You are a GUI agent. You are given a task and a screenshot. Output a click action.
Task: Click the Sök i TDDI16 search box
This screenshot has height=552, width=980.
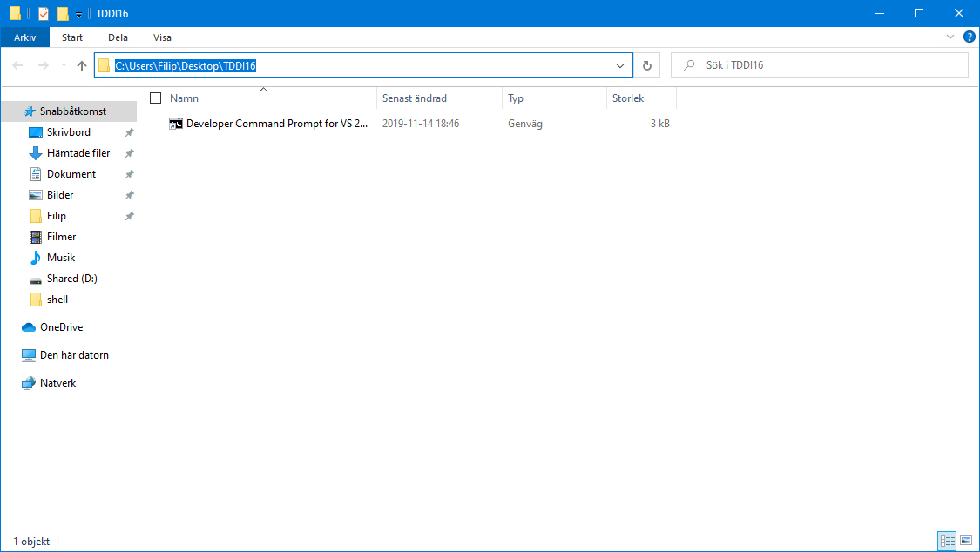tap(820, 65)
